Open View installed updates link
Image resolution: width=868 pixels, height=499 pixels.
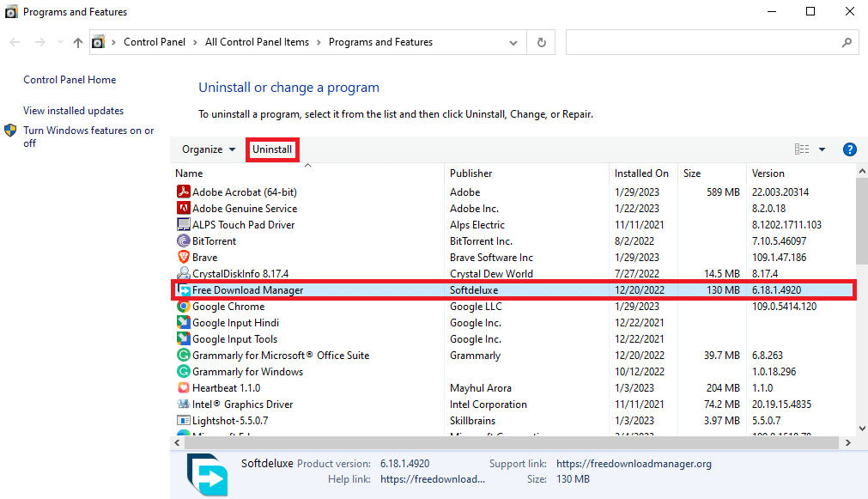click(74, 111)
